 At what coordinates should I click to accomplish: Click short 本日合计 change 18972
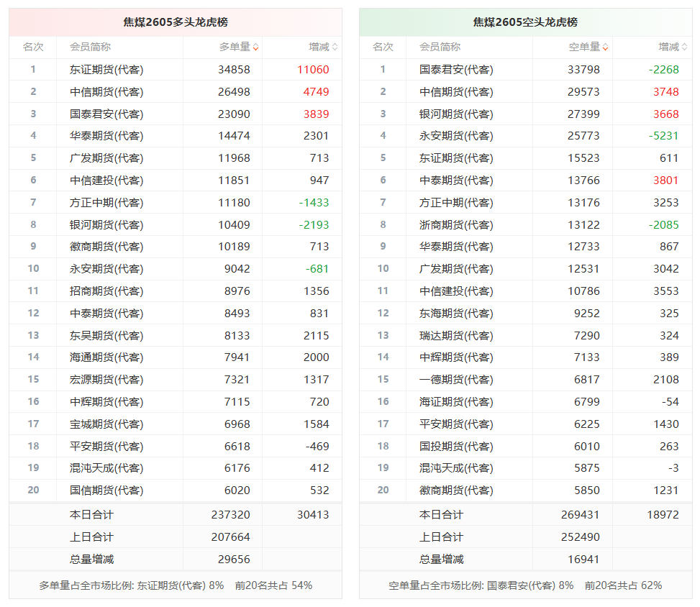click(x=663, y=515)
